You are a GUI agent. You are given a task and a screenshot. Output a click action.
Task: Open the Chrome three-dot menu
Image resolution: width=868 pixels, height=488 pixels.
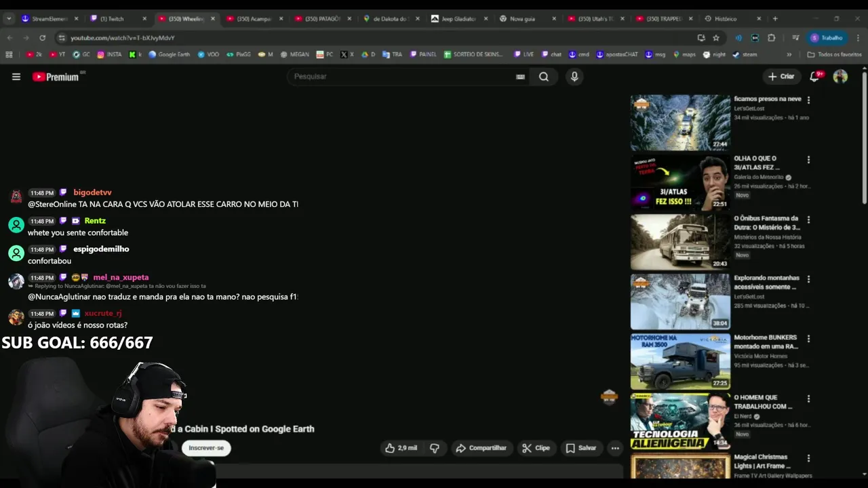pos(857,38)
